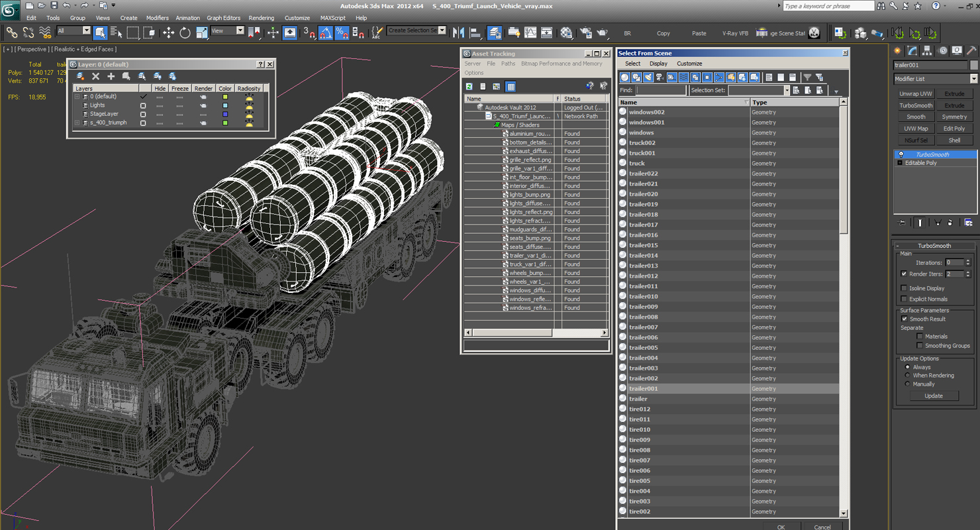Choose the Select and Move tool
980x530 pixels.
(x=168, y=32)
